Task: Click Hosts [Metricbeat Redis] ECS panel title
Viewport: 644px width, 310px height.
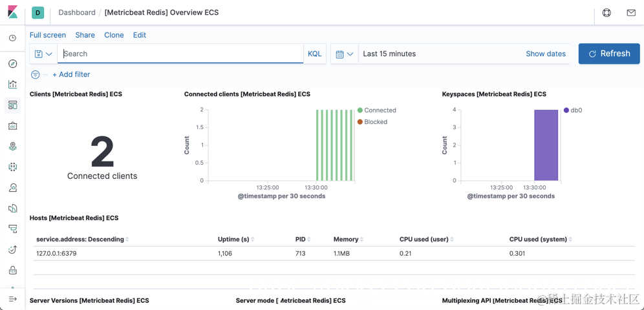Action: [x=74, y=218]
